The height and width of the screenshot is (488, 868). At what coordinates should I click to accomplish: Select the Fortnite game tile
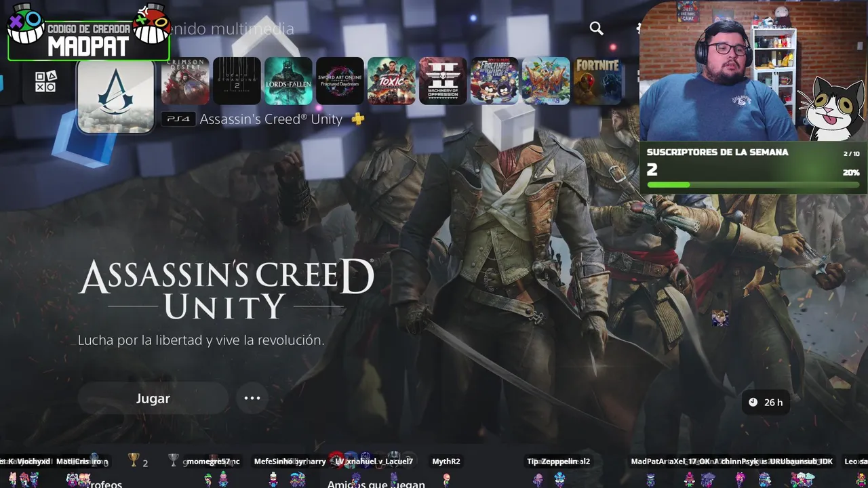coord(597,81)
